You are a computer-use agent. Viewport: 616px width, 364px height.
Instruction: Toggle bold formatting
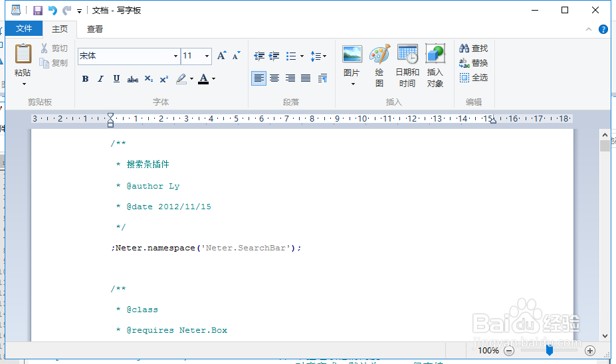coord(85,79)
